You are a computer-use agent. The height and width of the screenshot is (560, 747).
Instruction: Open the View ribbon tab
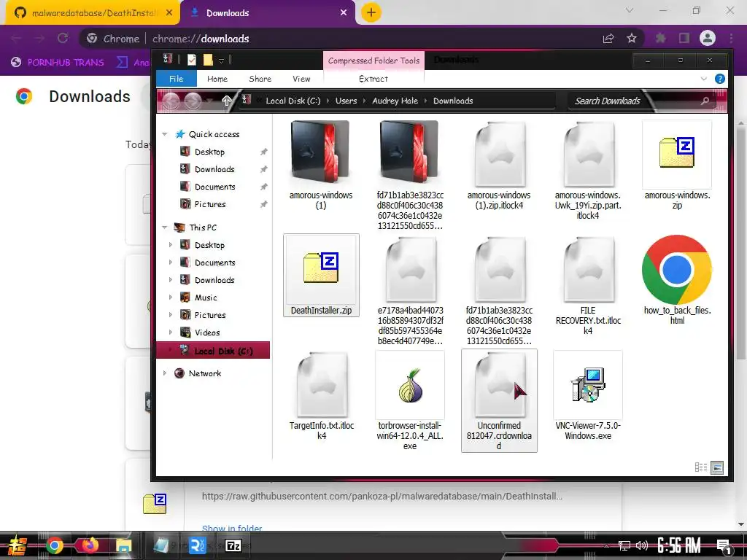[301, 79]
